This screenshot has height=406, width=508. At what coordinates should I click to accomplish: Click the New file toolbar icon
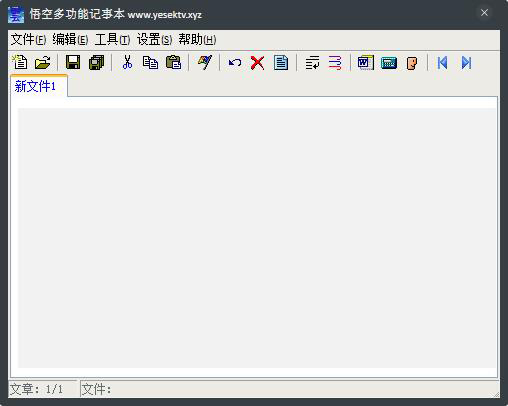[x=20, y=62]
